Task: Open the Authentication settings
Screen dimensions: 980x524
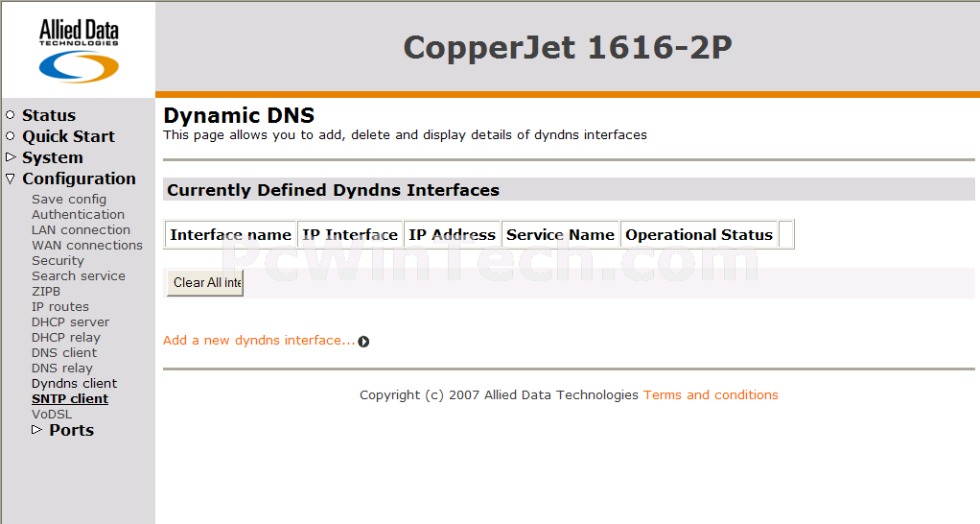Action: (78, 214)
